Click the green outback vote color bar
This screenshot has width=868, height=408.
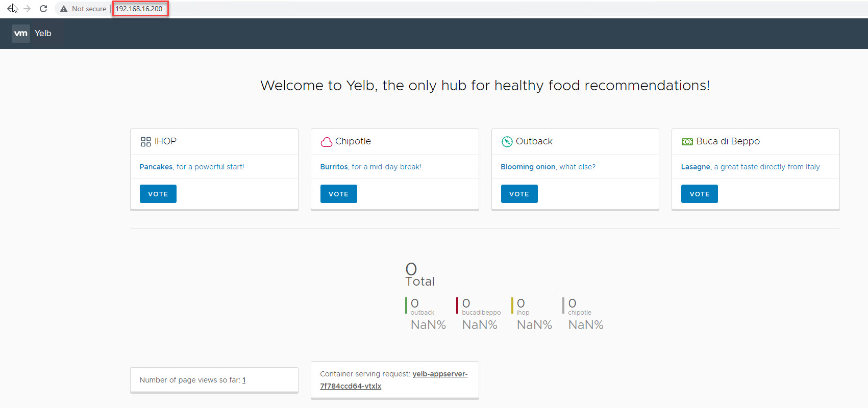click(406, 305)
